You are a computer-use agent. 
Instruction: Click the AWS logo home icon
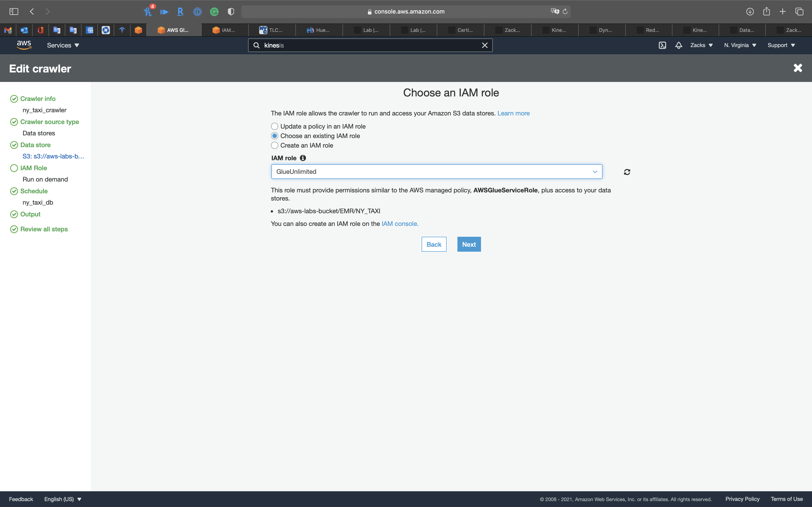(x=24, y=45)
